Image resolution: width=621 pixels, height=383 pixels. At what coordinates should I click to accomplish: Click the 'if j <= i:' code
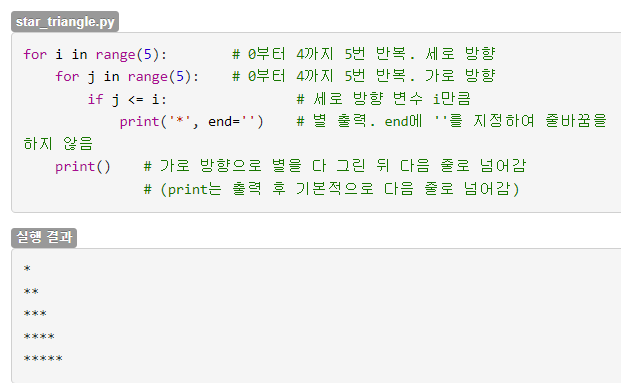127,99
